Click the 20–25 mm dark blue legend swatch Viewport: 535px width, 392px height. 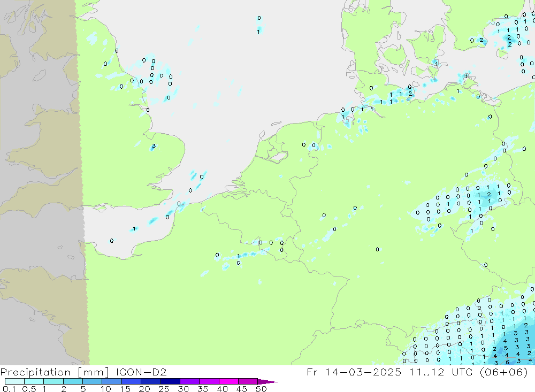tap(151, 381)
